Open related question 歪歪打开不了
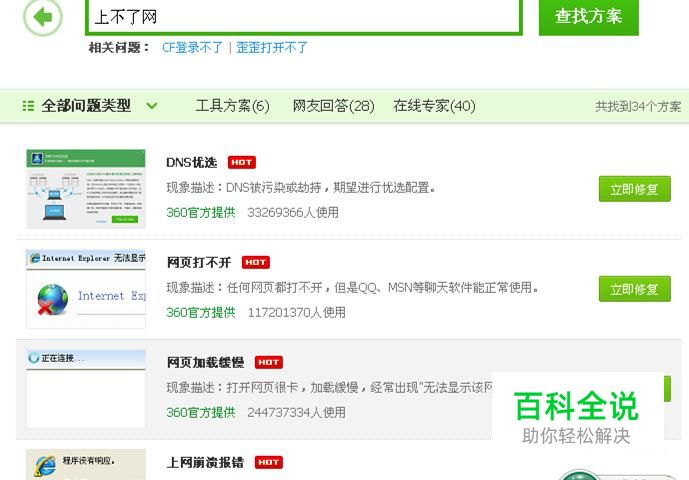 pyautogui.click(x=272, y=47)
